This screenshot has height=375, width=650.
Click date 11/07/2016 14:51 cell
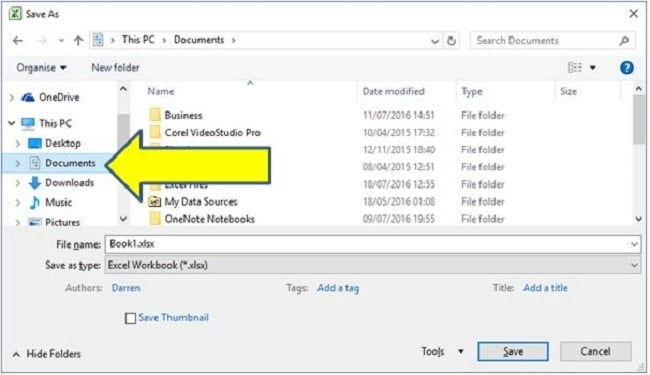coord(398,116)
